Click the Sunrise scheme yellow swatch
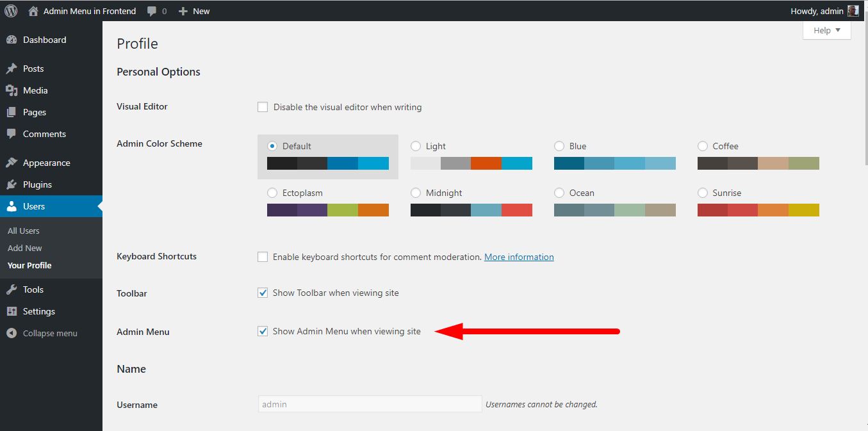This screenshot has height=431, width=868. [804, 210]
